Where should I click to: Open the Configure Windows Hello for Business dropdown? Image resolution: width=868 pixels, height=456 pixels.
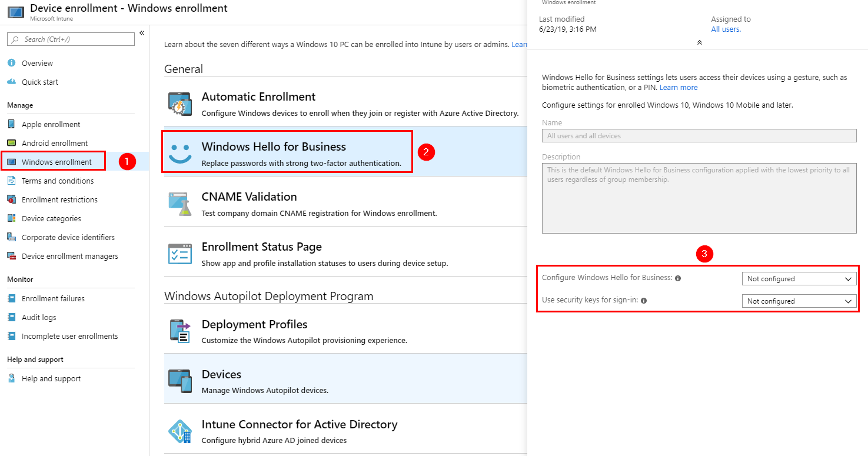click(x=798, y=278)
